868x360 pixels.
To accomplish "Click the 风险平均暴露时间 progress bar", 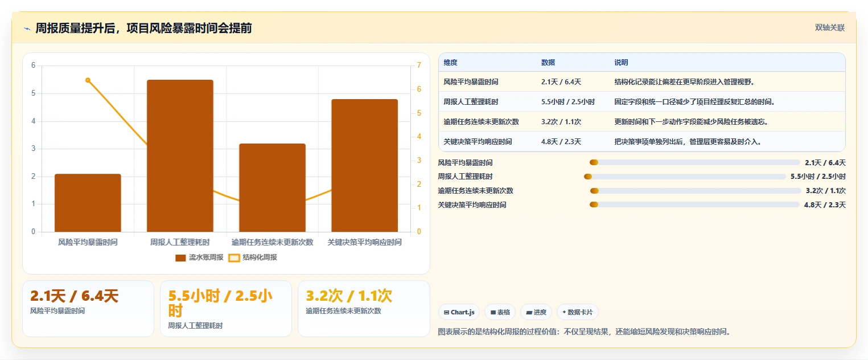I will click(695, 162).
